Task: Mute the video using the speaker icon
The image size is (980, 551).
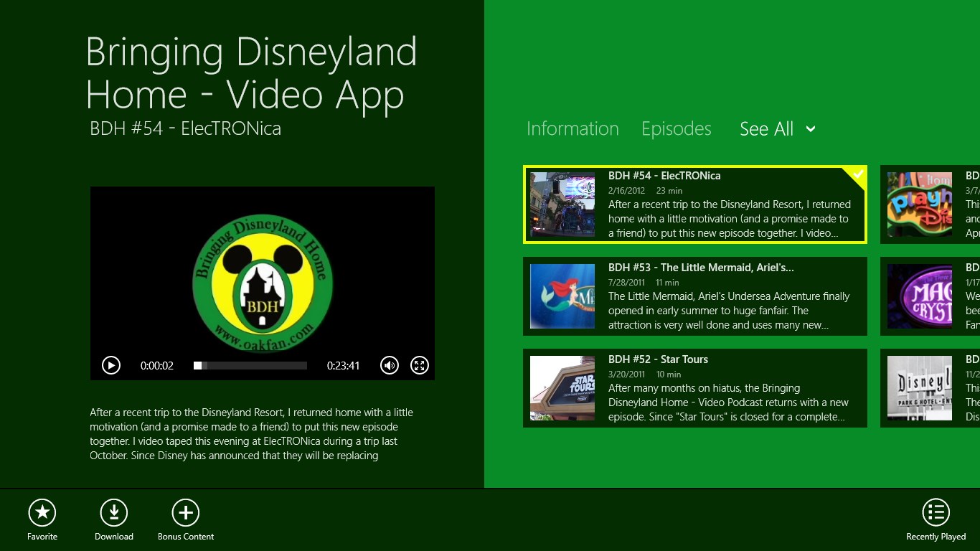Action: coord(390,365)
